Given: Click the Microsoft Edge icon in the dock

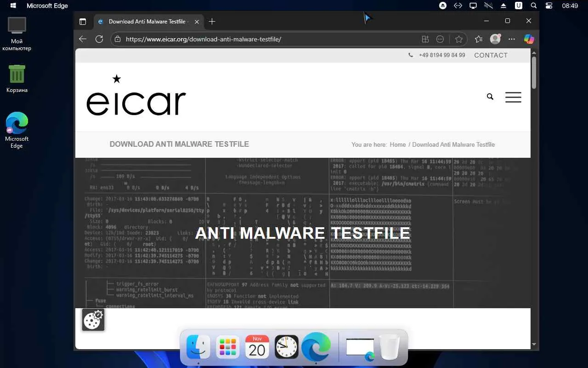Looking at the screenshot, I should 316,347.
